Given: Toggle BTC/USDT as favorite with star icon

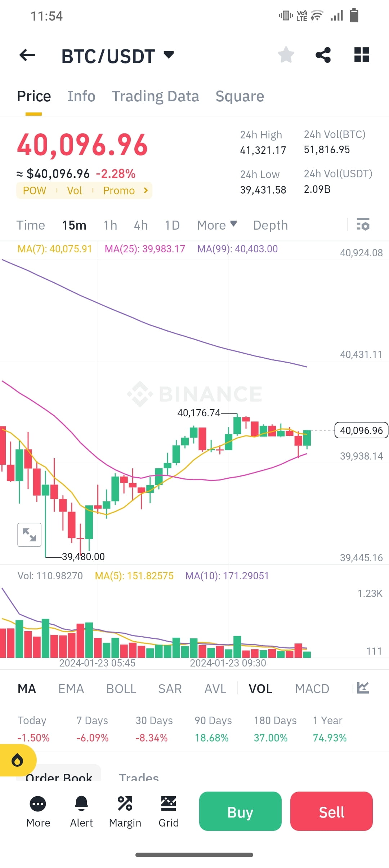Looking at the screenshot, I should coord(286,55).
